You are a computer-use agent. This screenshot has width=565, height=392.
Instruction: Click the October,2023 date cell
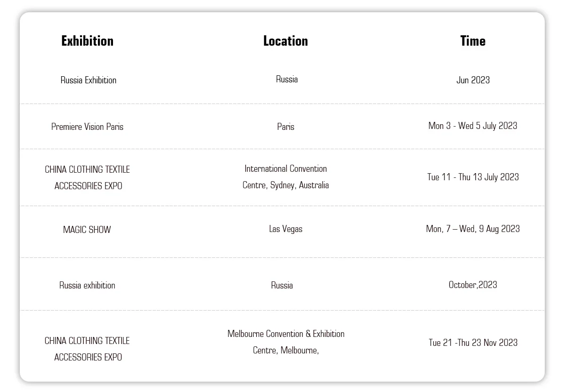pyautogui.click(x=473, y=285)
